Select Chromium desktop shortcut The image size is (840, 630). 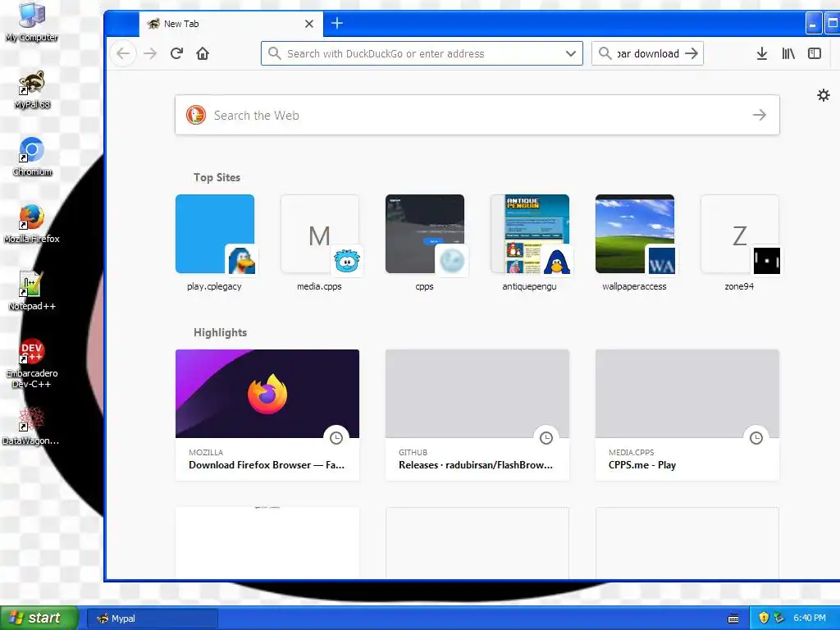coord(32,157)
